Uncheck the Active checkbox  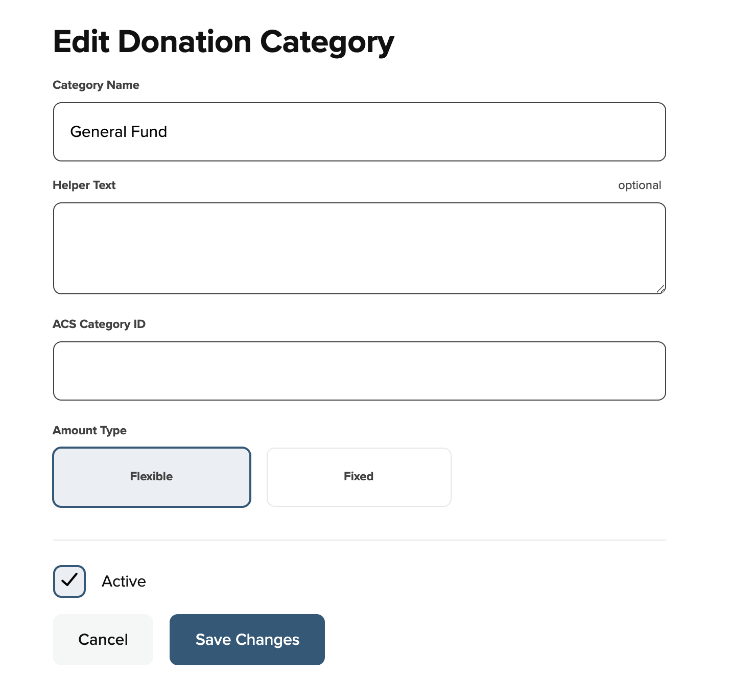click(x=69, y=581)
